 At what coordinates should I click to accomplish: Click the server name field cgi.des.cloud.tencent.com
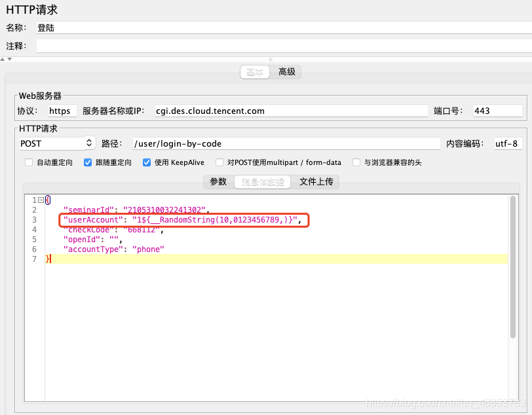(291, 111)
